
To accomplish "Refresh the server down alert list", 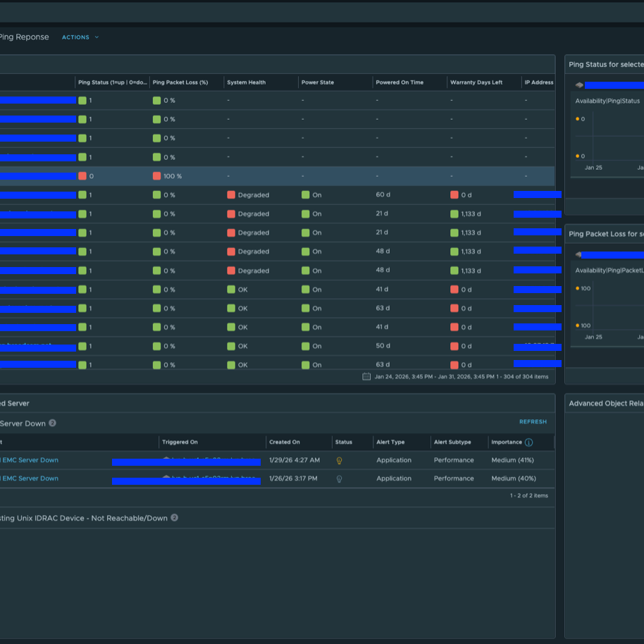I will tap(532, 422).
